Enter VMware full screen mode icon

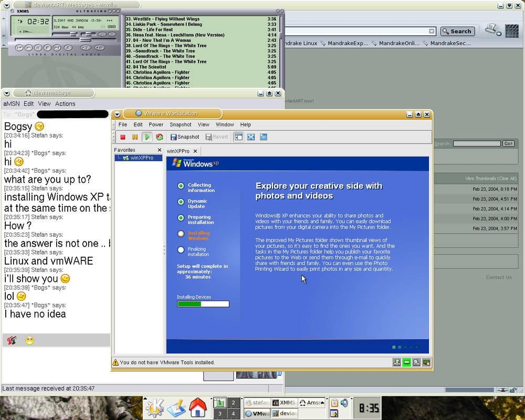[x=251, y=137]
